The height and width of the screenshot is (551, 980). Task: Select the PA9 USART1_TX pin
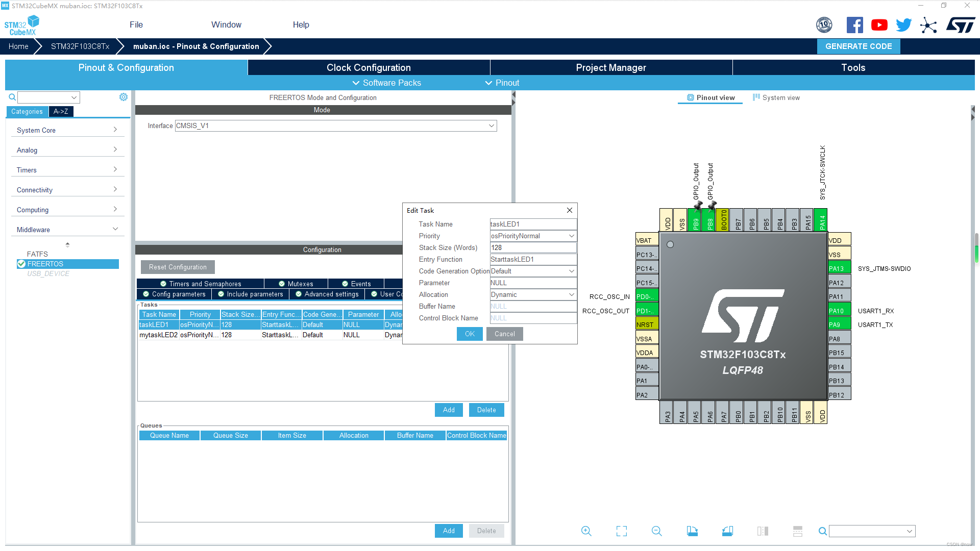tap(839, 324)
